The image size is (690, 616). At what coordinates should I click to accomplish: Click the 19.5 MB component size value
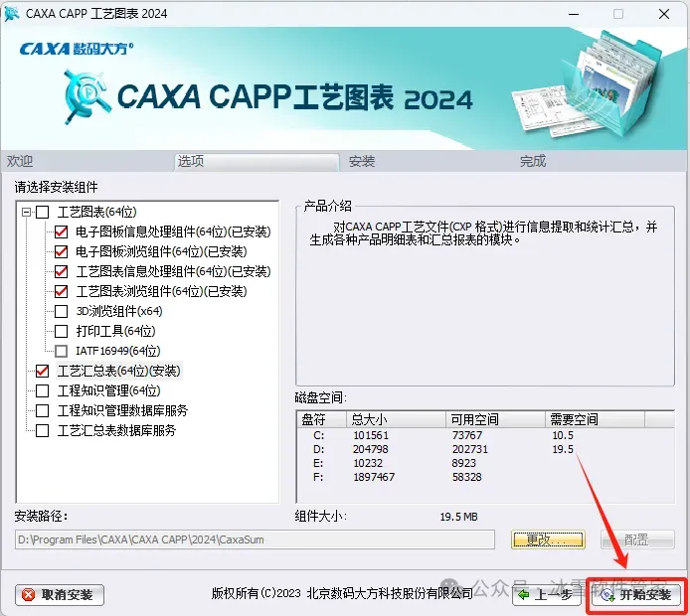(458, 517)
